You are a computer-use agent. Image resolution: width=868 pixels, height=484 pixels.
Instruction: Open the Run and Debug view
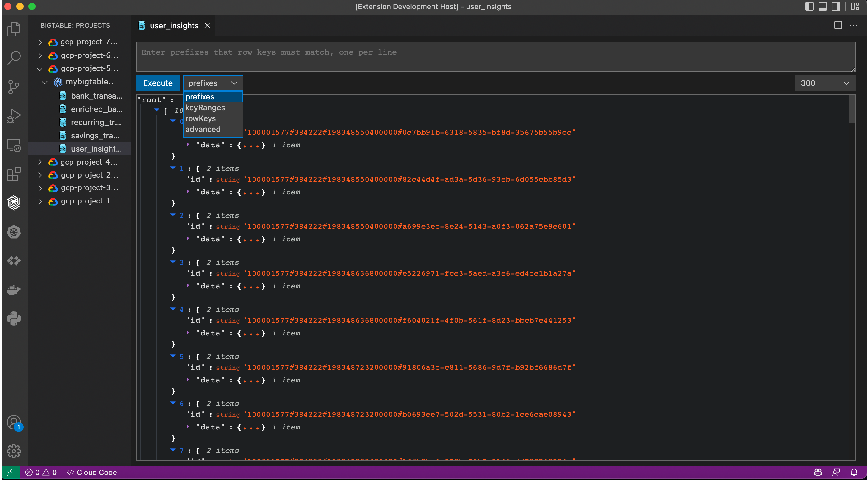pyautogui.click(x=14, y=116)
